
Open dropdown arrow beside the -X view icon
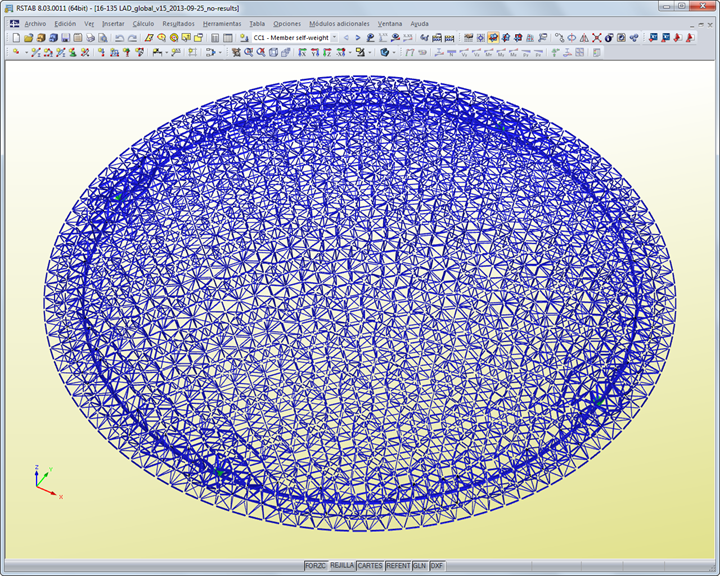tap(350, 52)
